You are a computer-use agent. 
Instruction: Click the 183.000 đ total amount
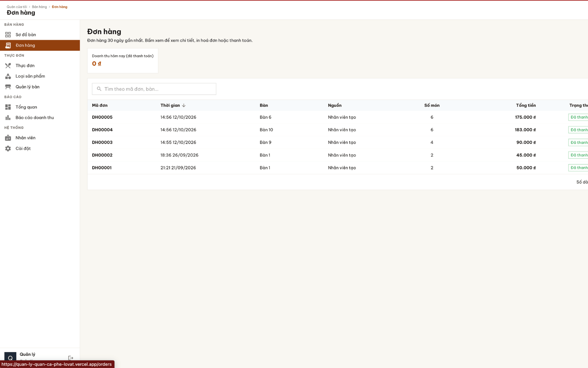pyautogui.click(x=525, y=130)
